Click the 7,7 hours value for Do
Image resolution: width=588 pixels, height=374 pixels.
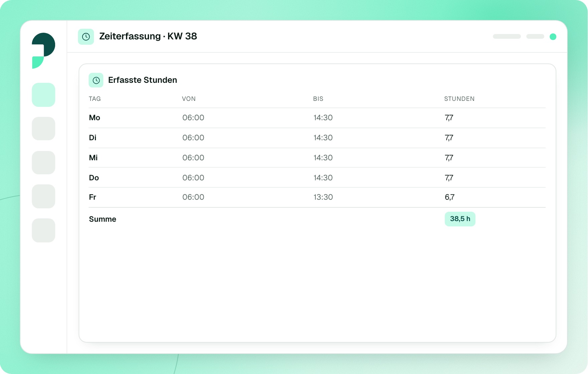449,178
